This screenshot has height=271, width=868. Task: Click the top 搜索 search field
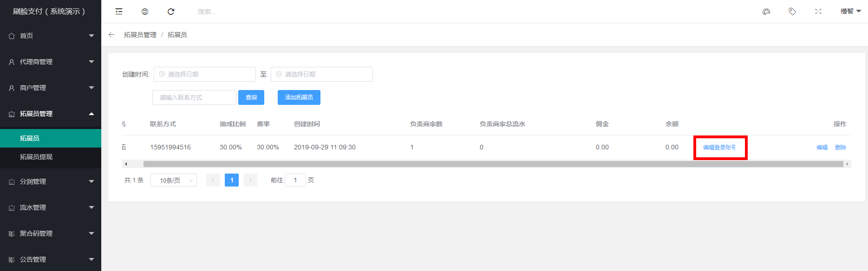click(207, 12)
